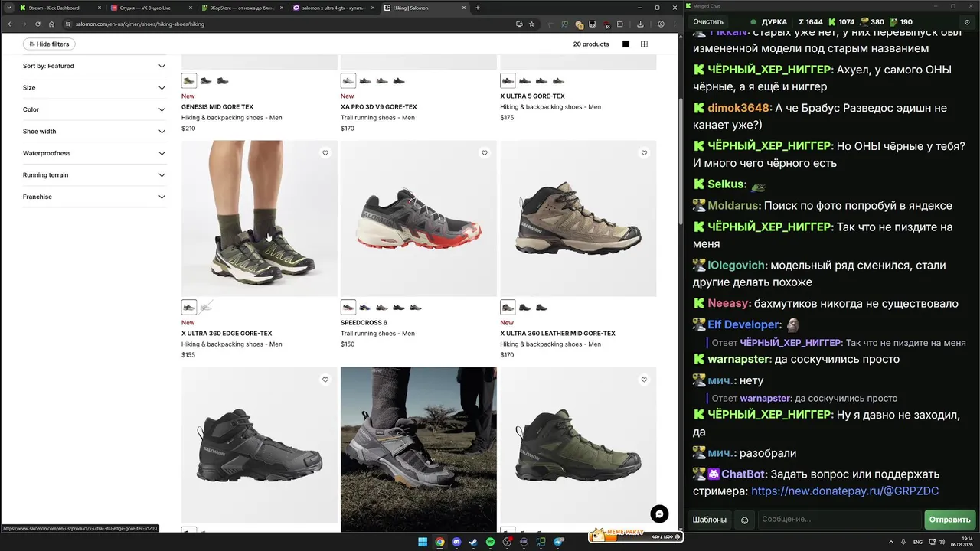This screenshot has width=980, height=551.
Task: Expand the Shoe width filter
Action: tap(94, 132)
